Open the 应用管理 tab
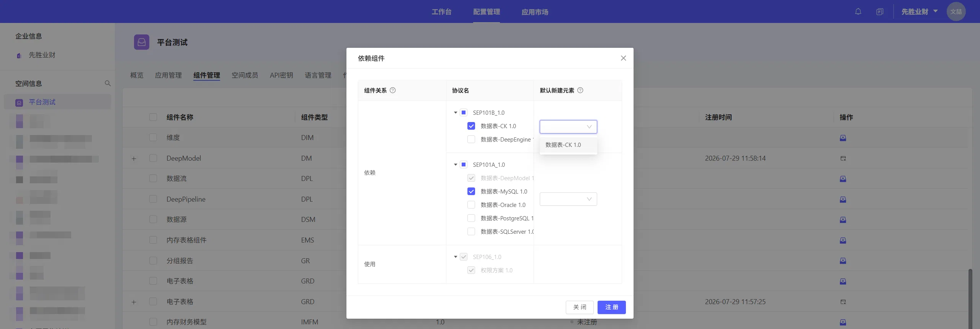 (x=168, y=75)
